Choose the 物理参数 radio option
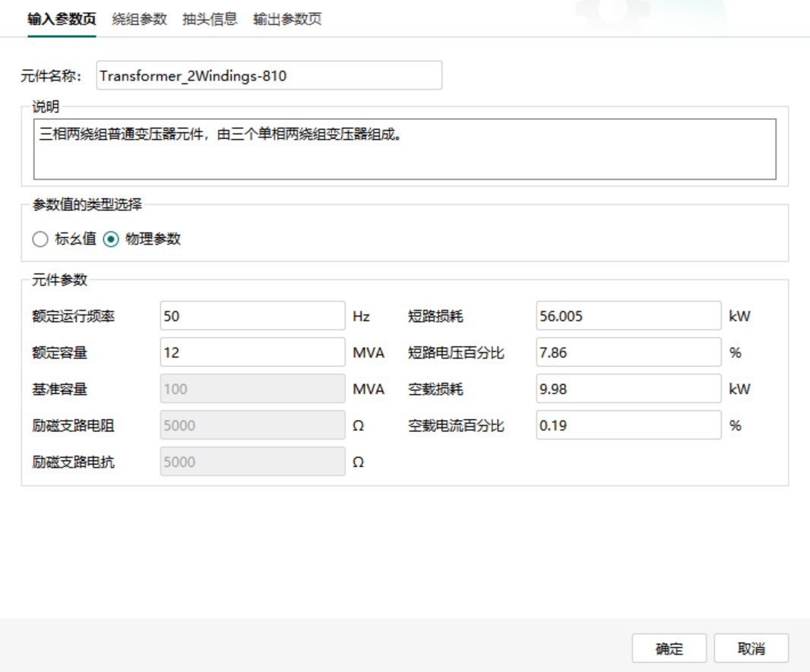 coord(111,239)
